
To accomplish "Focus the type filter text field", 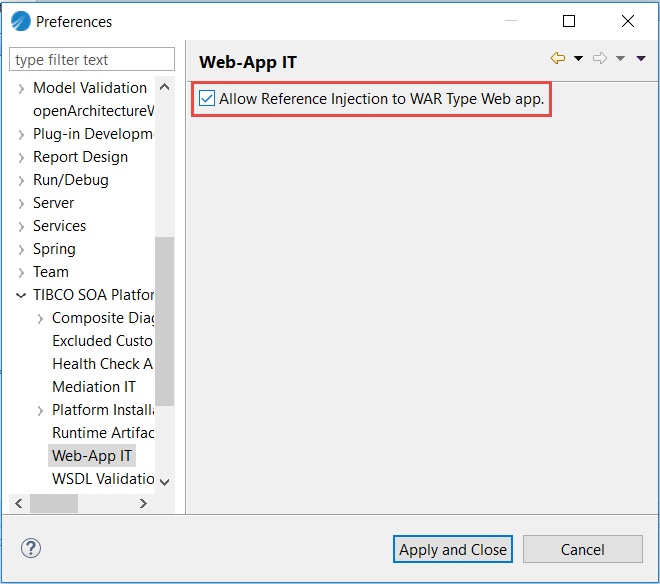I will click(x=93, y=60).
